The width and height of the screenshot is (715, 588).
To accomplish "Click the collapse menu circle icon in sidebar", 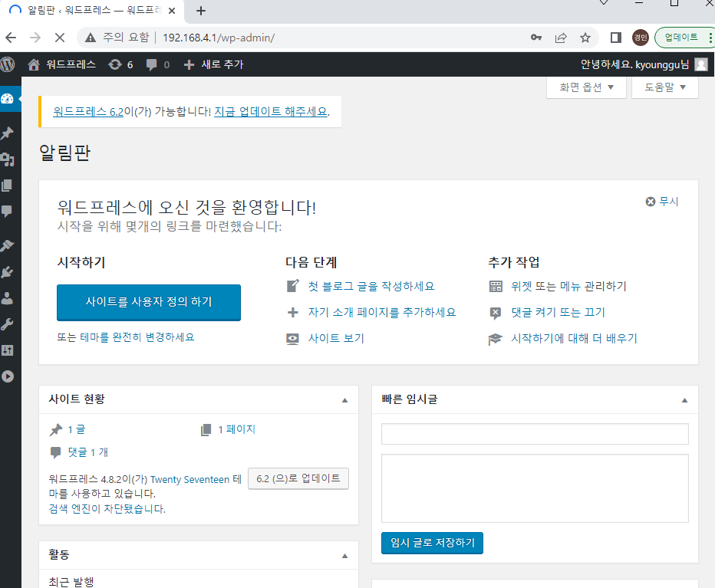I will (8, 376).
